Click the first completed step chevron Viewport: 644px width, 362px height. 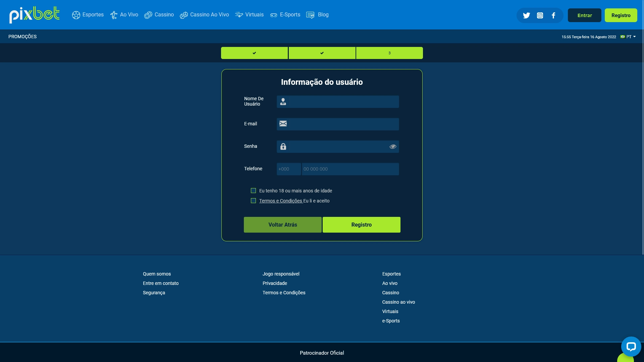point(254,53)
